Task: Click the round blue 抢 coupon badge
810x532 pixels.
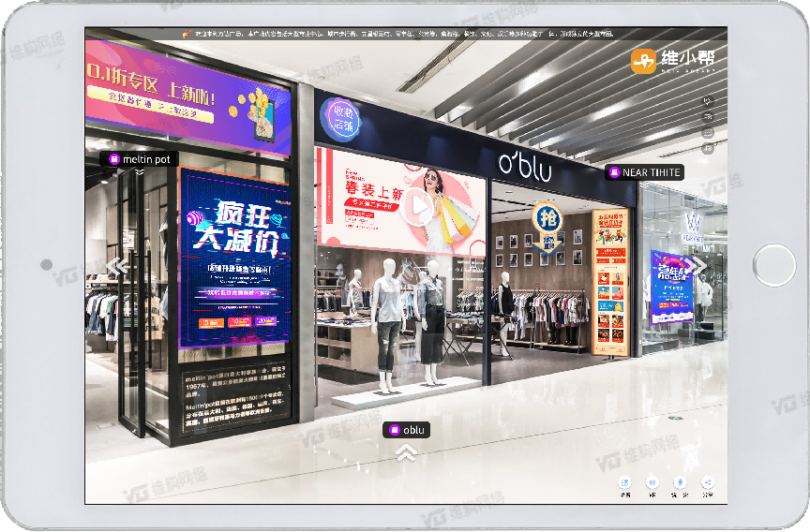Action: pyautogui.click(x=548, y=219)
